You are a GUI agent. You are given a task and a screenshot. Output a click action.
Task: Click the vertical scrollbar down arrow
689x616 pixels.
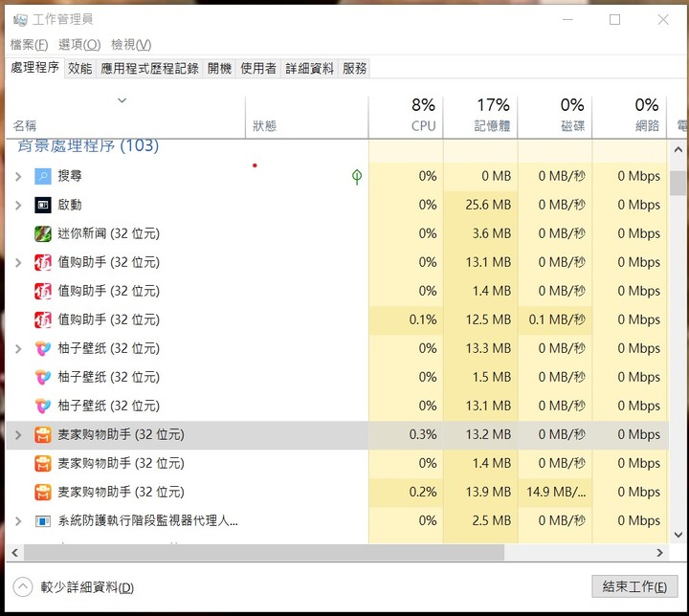click(678, 535)
